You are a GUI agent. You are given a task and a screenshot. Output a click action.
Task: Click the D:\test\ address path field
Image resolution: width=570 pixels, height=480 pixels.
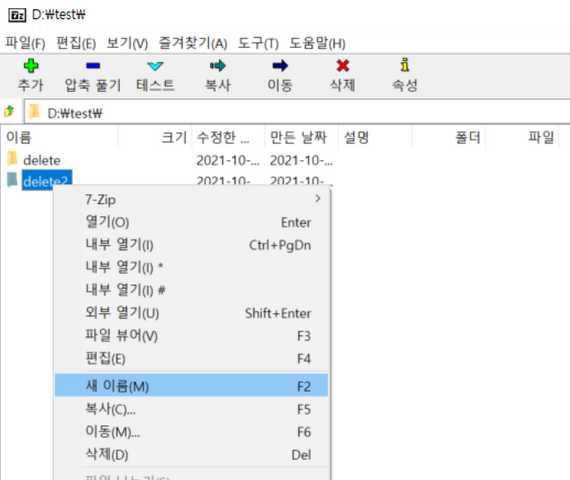(297, 112)
